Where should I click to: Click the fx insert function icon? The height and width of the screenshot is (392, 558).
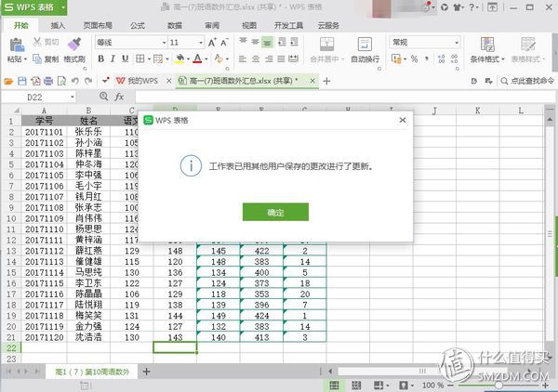coord(119,97)
